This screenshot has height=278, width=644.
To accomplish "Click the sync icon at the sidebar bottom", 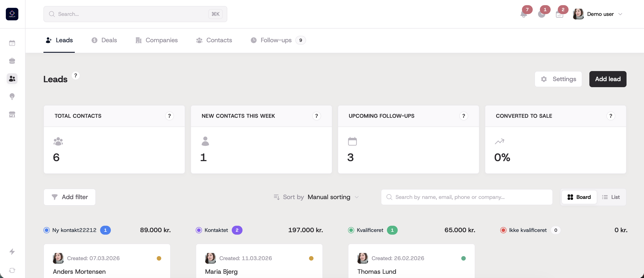I will pyautogui.click(x=12, y=270).
